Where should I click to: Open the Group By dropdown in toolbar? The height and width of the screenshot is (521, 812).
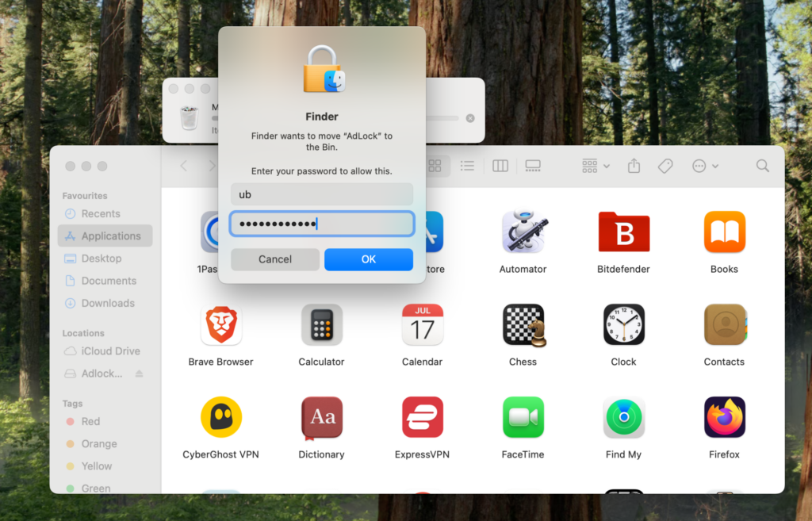coord(596,166)
